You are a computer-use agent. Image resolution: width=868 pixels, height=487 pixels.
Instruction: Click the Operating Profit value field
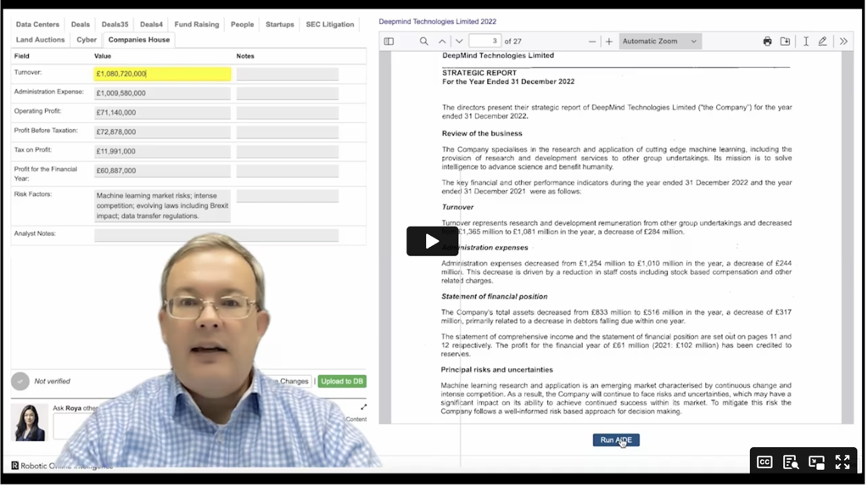click(x=163, y=113)
